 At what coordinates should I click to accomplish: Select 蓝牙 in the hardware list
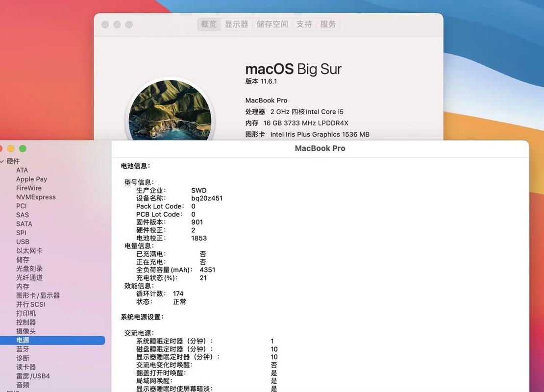pos(22,349)
